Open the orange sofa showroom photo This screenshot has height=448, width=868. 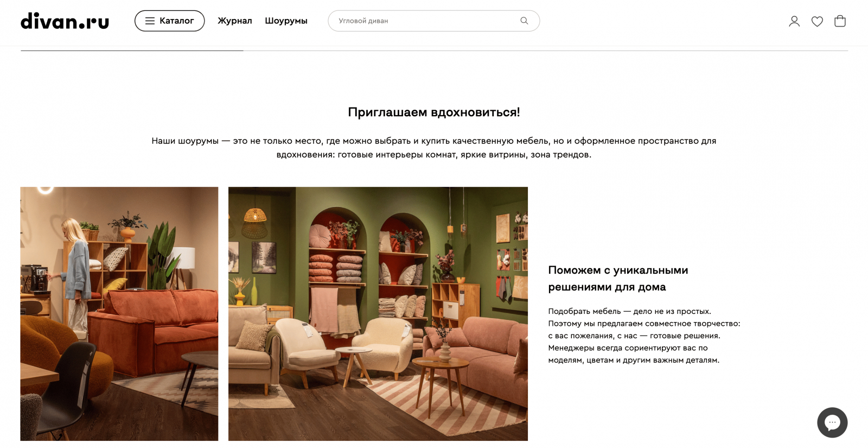(x=119, y=314)
